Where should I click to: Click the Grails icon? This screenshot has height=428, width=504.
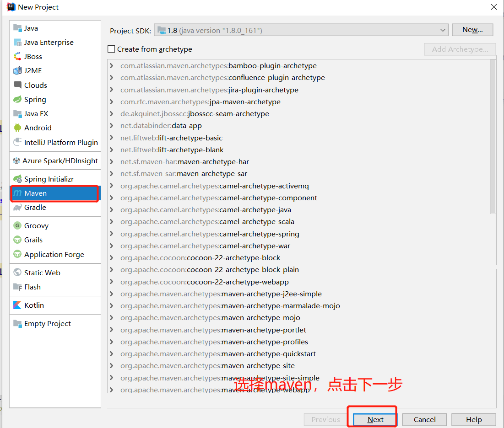(x=17, y=240)
